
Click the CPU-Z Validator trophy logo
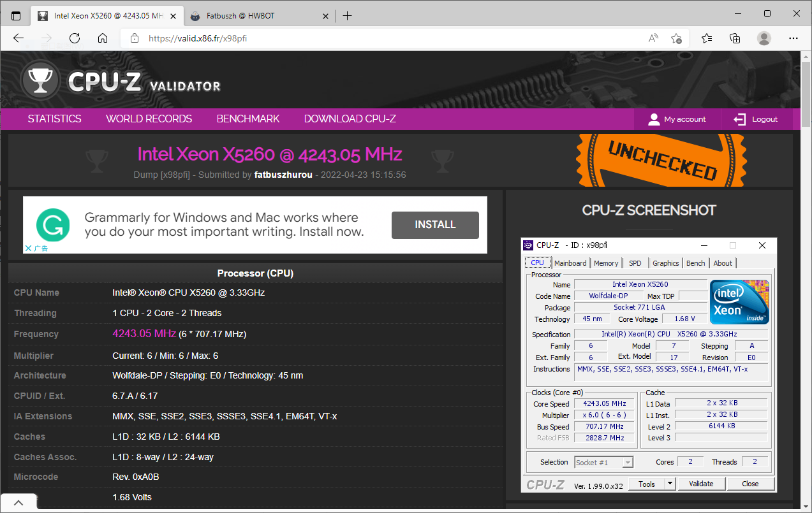42,80
